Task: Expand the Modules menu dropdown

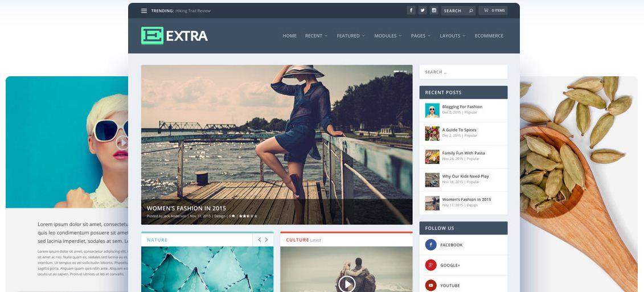Action: [388, 36]
